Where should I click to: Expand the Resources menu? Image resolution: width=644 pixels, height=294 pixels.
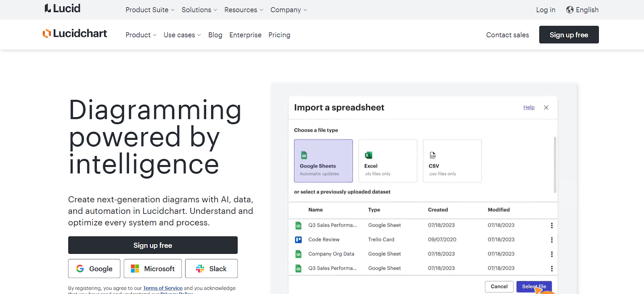244,10
